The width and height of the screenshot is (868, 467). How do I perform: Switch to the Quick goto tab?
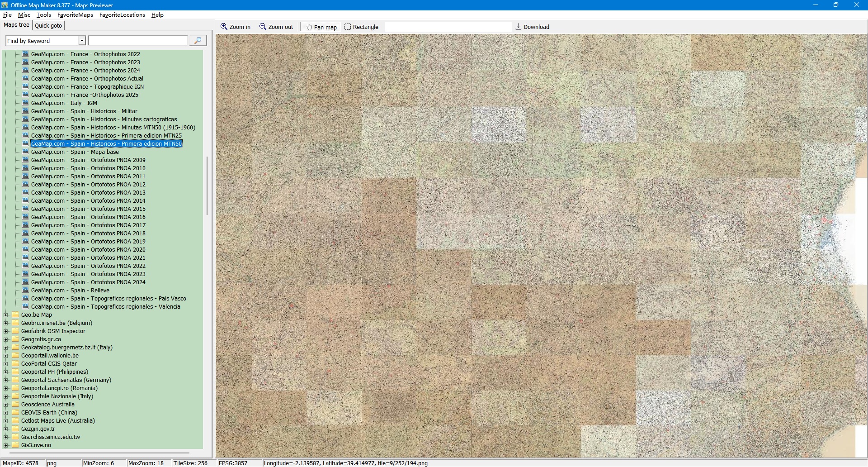coord(48,25)
